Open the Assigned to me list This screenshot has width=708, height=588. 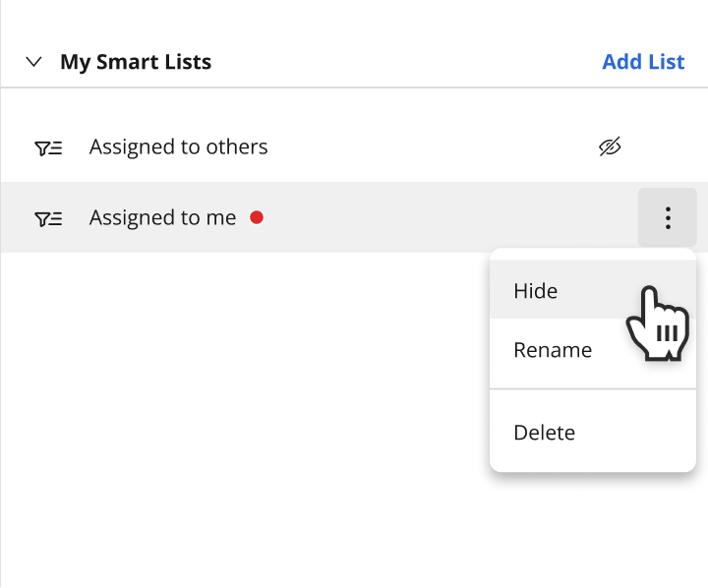pos(162,217)
